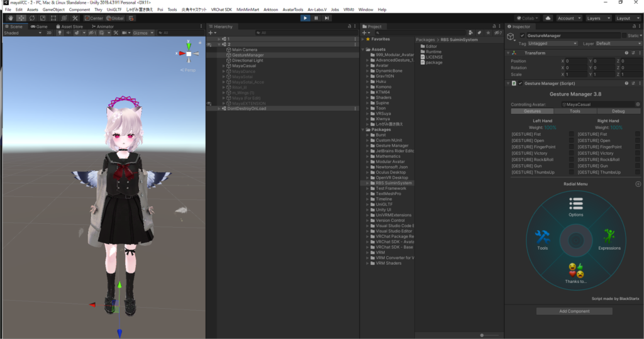644x339 pixels.
Task: Toggle scene lighting bulb icon
Action: click(60, 33)
